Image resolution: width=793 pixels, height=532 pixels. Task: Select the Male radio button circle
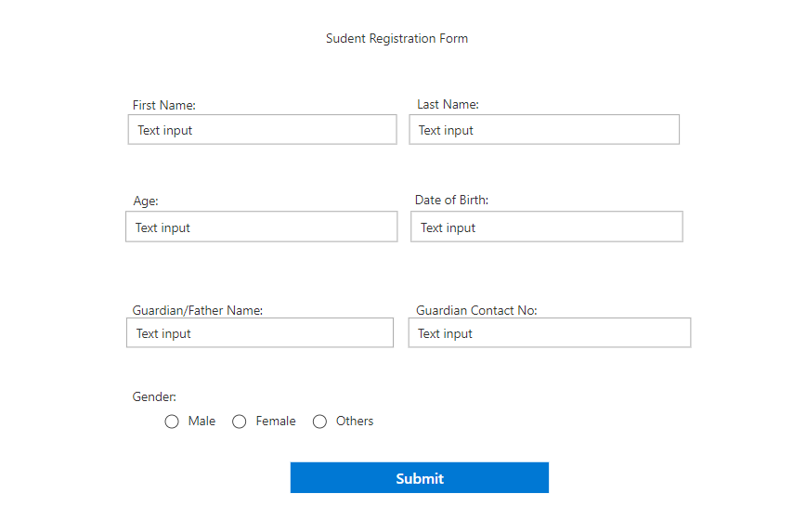click(172, 422)
